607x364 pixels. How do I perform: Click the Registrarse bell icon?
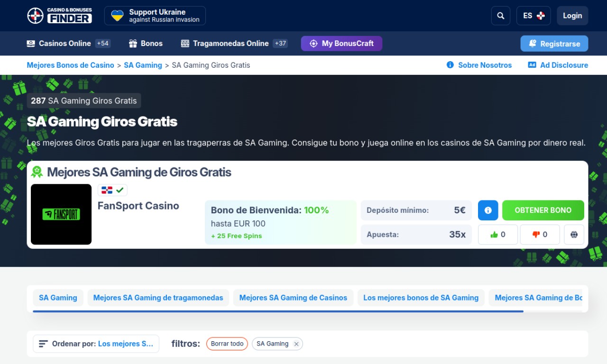pos(532,44)
